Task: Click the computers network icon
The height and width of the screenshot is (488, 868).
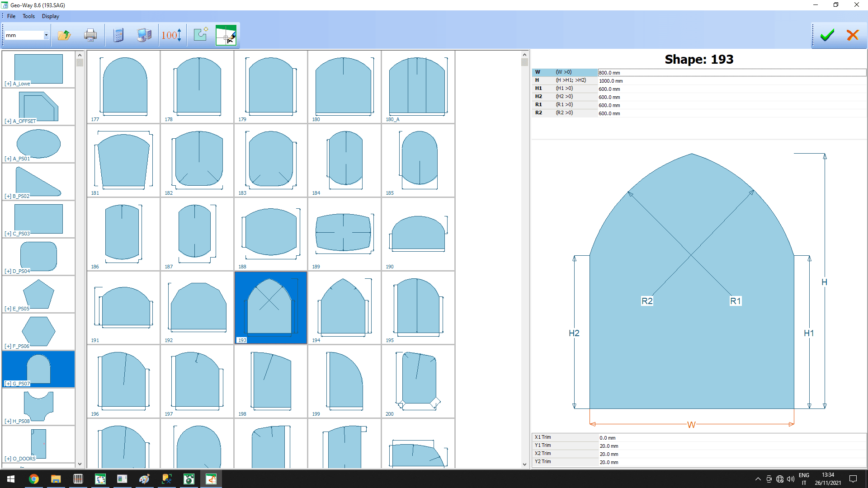Action: click(144, 35)
